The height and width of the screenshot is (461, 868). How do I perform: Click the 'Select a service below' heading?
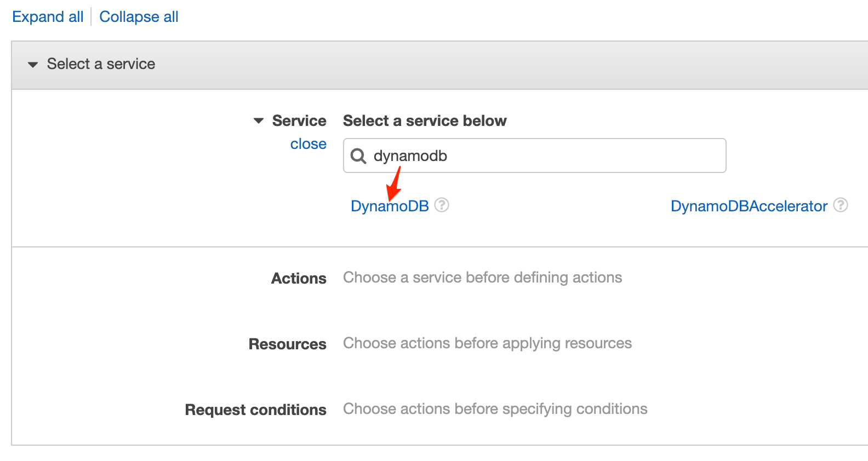(425, 120)
